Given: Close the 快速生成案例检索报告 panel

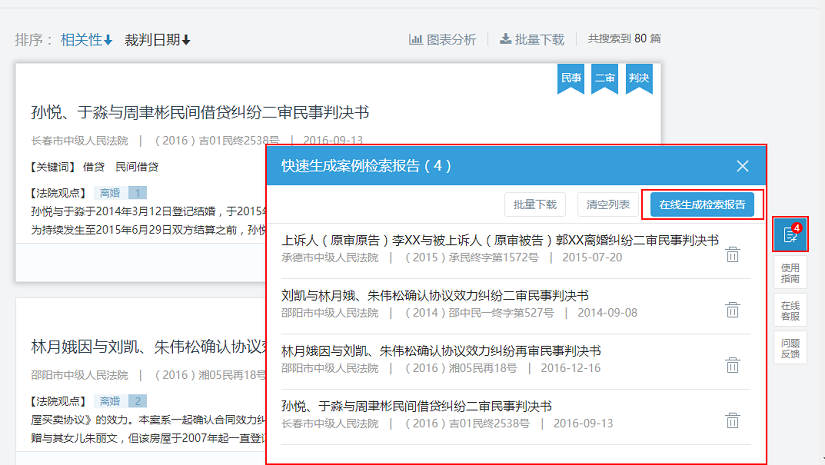Looking at the screenshot, I should point(742,166).
